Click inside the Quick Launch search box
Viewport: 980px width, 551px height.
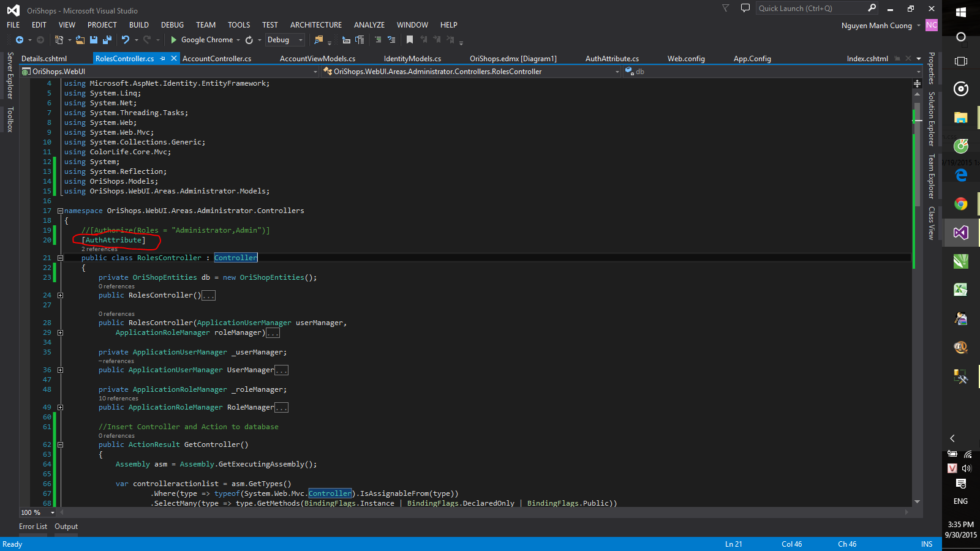coord(812,8)
